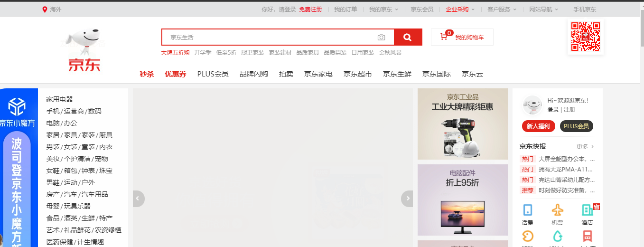This screenshot has width=644, height=247.
Task: Open the 拍卖 nav item
Action: tap(286, 74)
